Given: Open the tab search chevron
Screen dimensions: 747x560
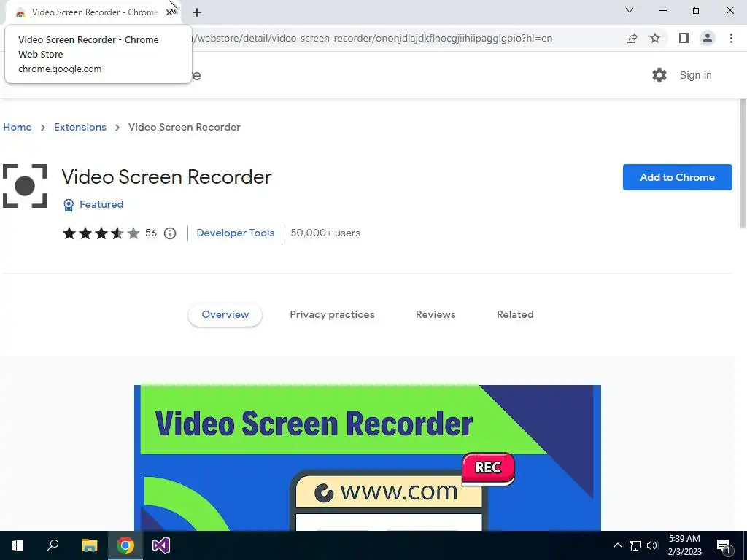Looking at the screenshot, I should point(630,10).
